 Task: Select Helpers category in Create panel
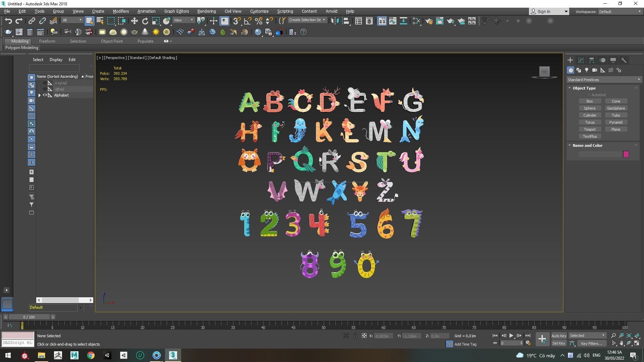[x=603, y=70]
